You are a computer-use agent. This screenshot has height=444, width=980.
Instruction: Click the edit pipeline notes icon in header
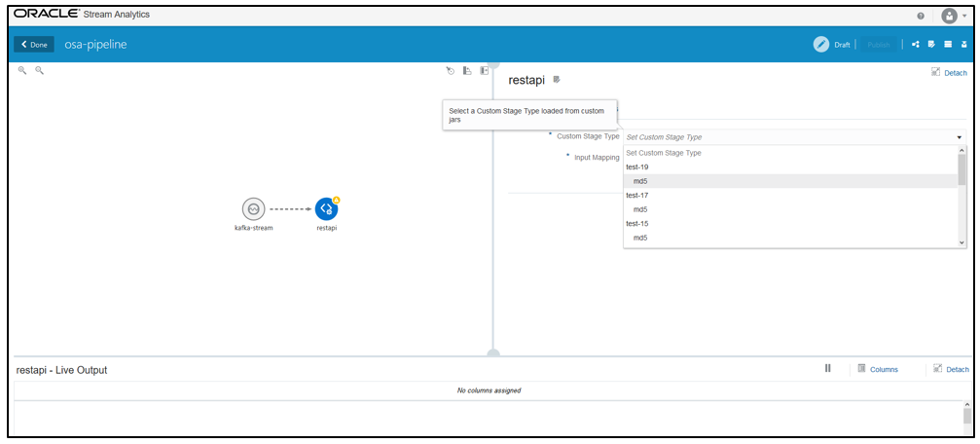pos(931,45)
